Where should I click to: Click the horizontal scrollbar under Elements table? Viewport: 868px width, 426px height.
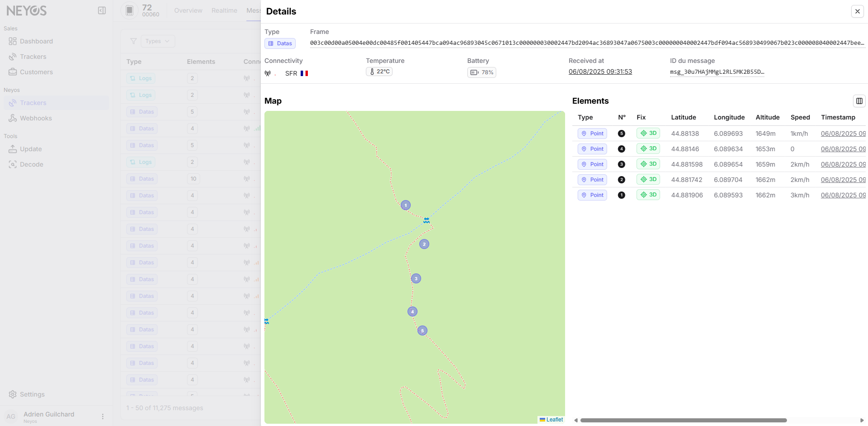coord(683,420)
